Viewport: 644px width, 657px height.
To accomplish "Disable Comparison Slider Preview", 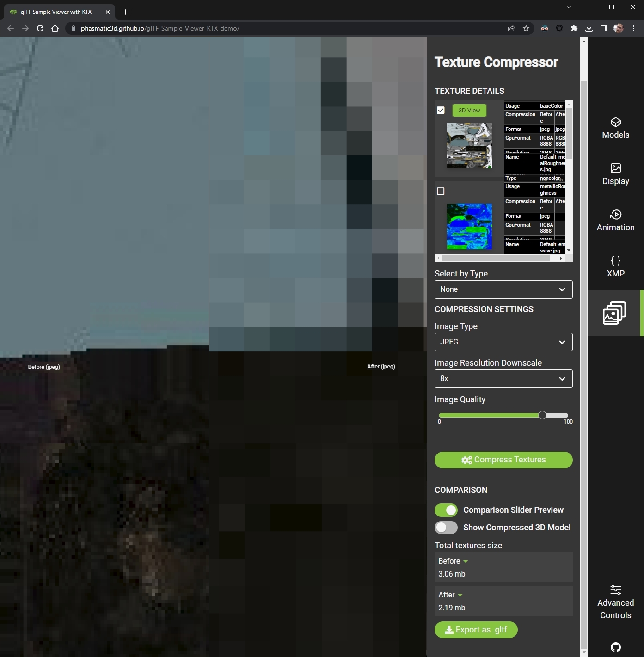I will (446, 510).
